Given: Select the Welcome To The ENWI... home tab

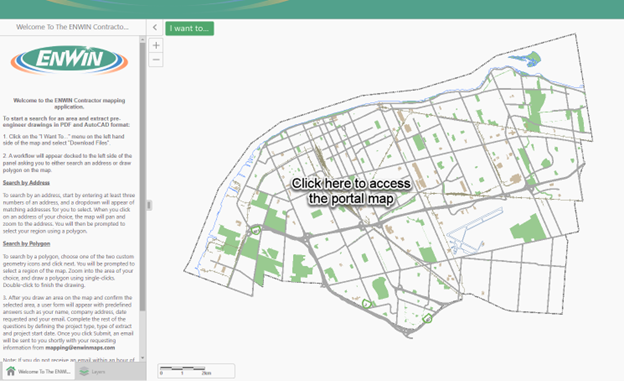Looking at the screenshot, I should tap(38, 371).
